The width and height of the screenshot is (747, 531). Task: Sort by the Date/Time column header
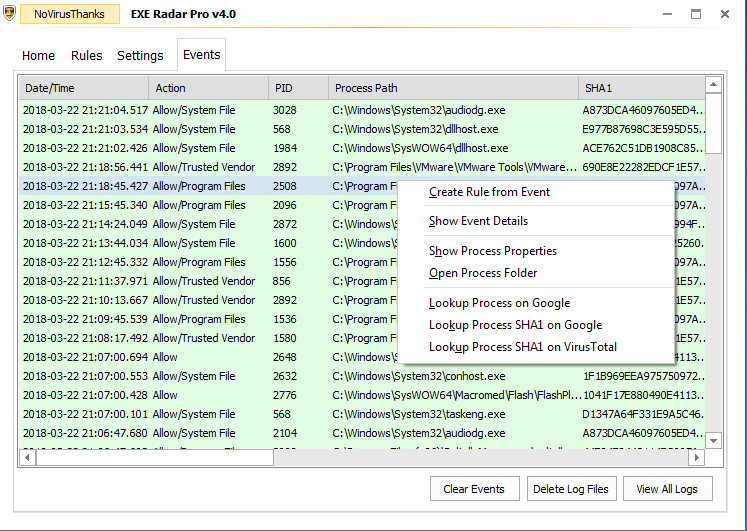(x=84, y=88)
